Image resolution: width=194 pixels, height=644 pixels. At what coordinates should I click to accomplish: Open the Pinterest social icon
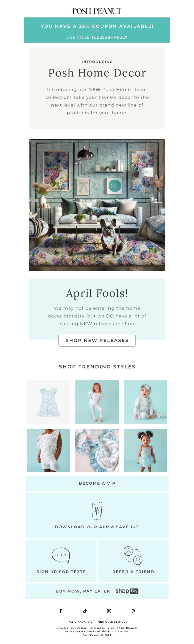click(x=133, y=611)
